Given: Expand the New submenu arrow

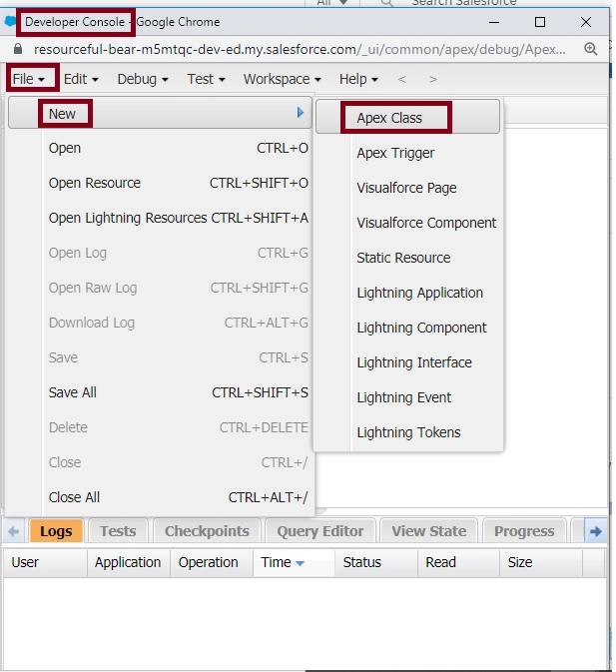Looking at the screenshot, I should click(301, 113).
